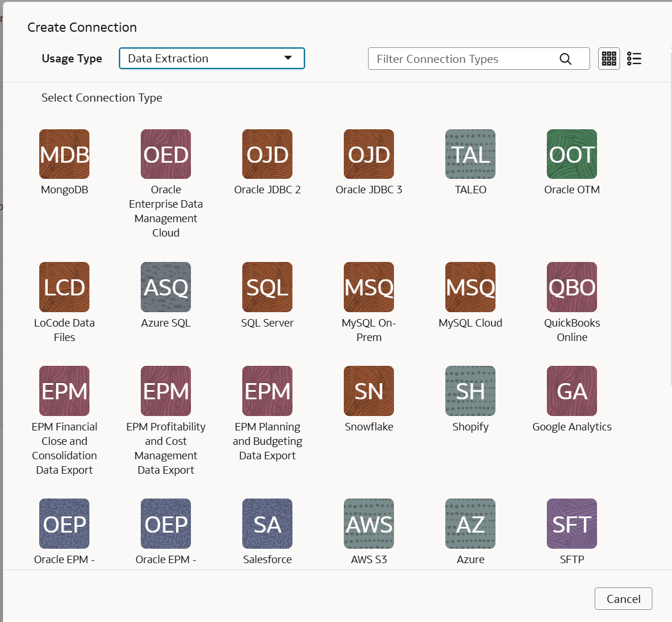Select the Azure SQL connection icon

[x=166, y=287]
